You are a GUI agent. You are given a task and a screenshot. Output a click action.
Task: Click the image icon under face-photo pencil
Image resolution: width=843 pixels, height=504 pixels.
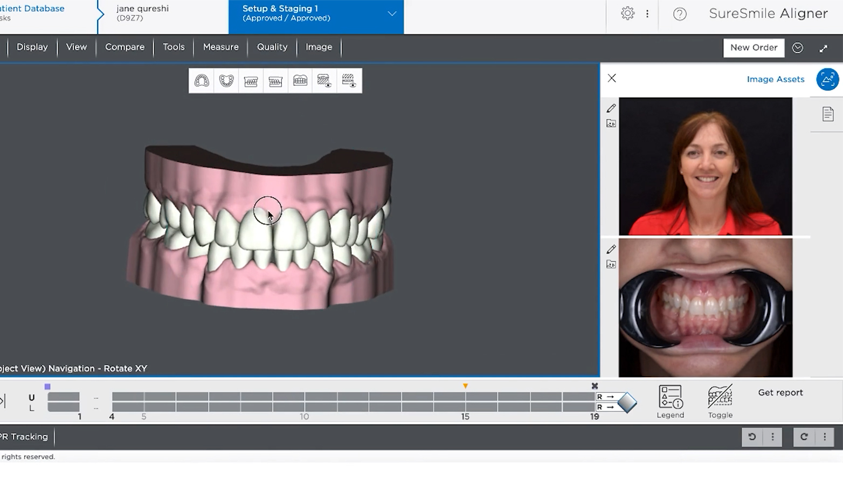point(611,123)
